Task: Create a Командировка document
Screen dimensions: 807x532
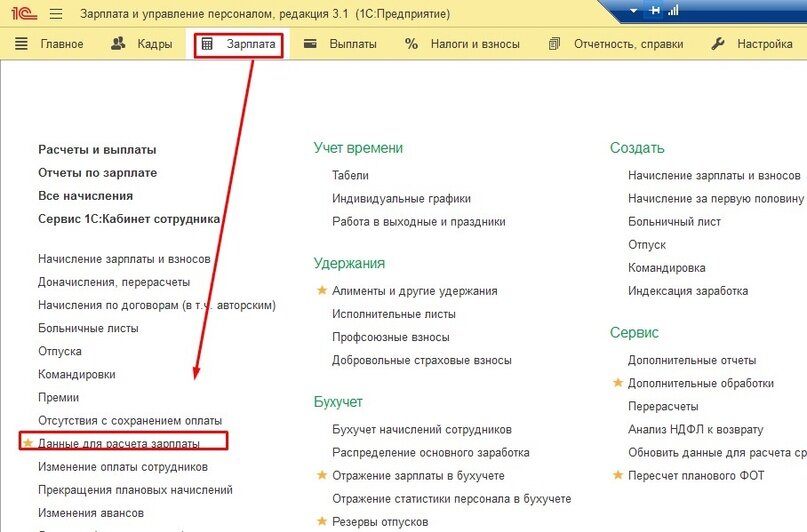Action: pos(667,268)
